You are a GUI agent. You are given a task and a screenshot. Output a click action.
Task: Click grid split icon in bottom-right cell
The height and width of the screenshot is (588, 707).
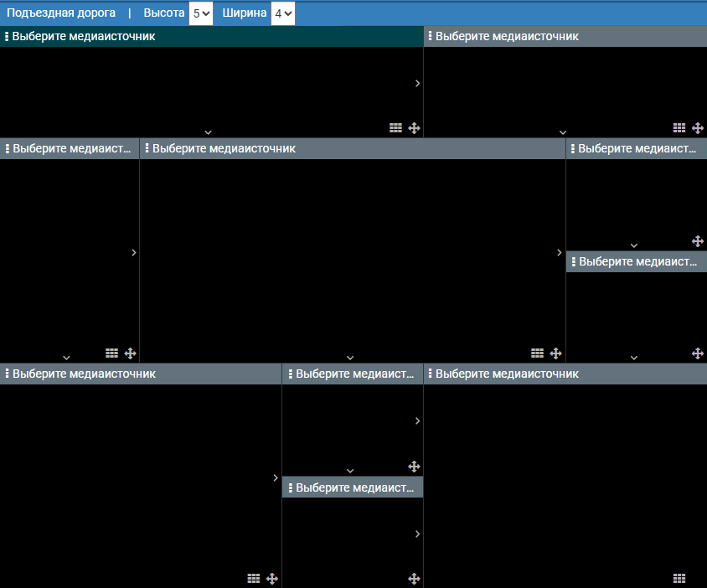679,578
